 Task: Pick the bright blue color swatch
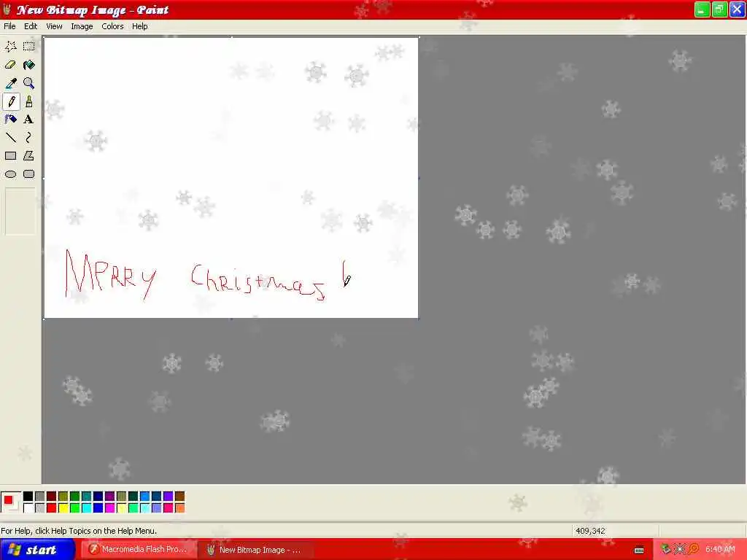pyautogui.click(x=98, y=508)
